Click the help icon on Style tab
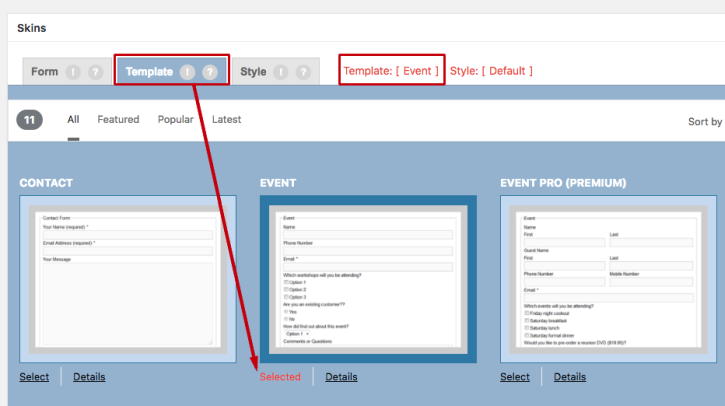The width and height of the screenshot is (725, 406). [303, 72]
